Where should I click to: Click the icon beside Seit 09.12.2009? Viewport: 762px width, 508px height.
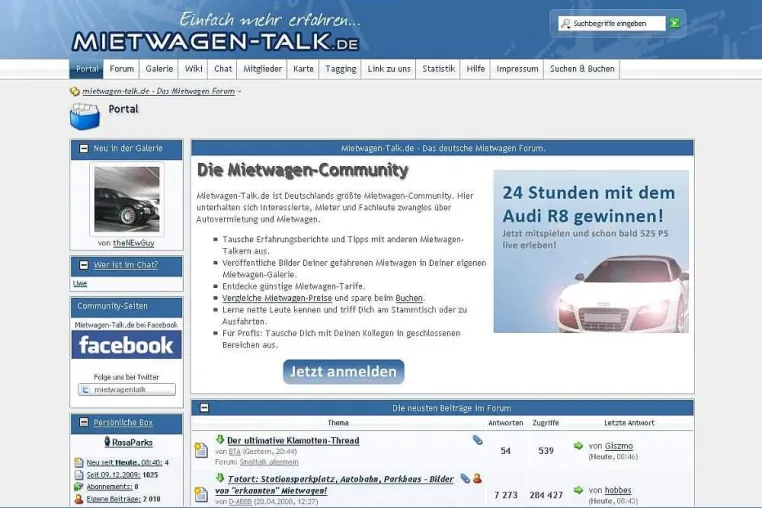point(79,474)
